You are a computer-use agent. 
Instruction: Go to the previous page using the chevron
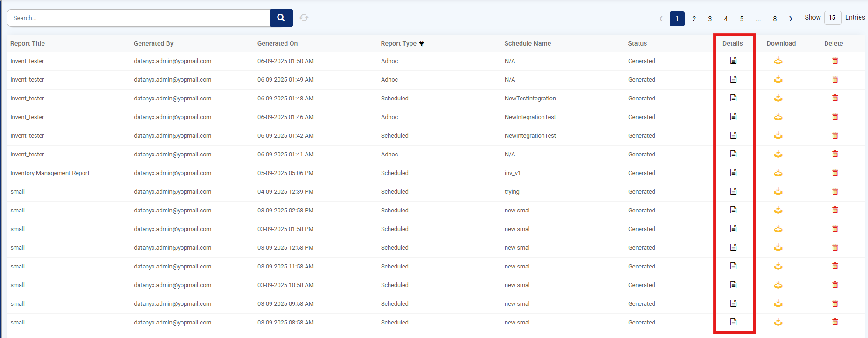click(661, 19)
